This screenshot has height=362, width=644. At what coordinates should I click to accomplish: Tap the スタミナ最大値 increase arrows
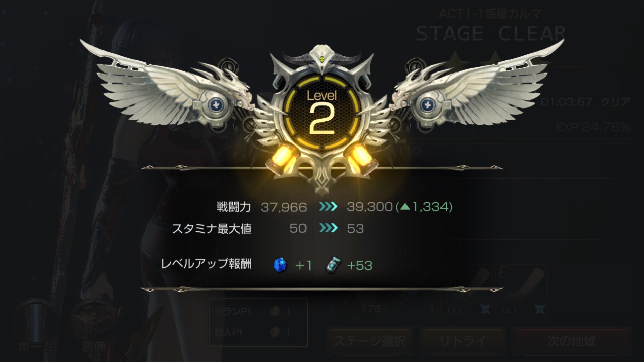328,229
